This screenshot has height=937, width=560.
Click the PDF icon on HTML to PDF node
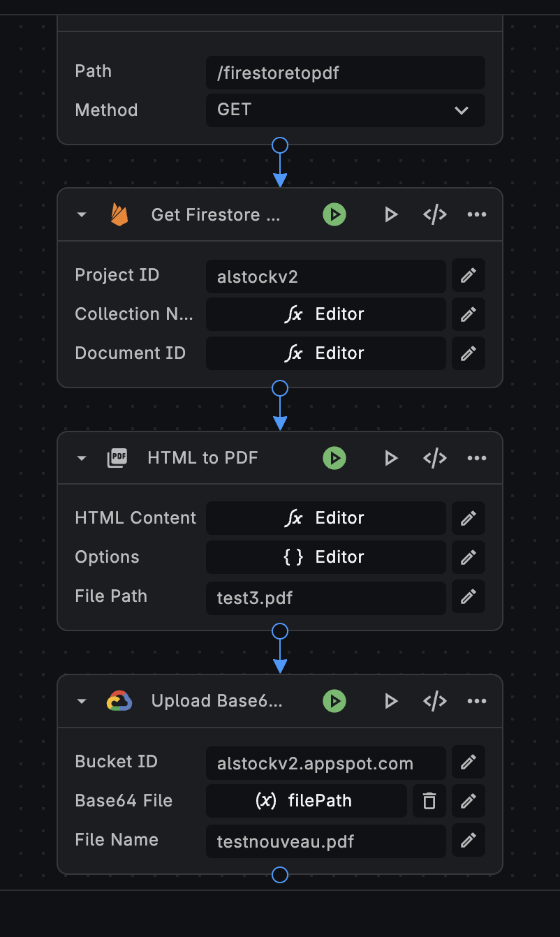[117, 458]
